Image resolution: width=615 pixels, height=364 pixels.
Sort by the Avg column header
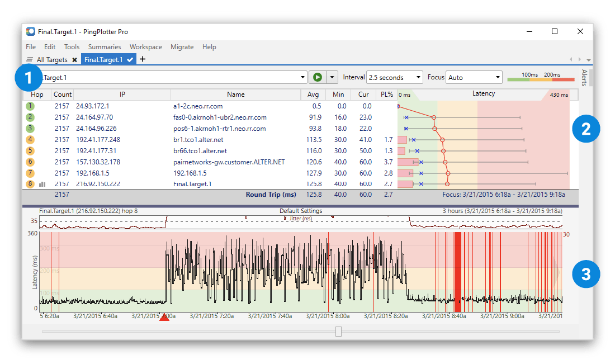pos(313,94)
